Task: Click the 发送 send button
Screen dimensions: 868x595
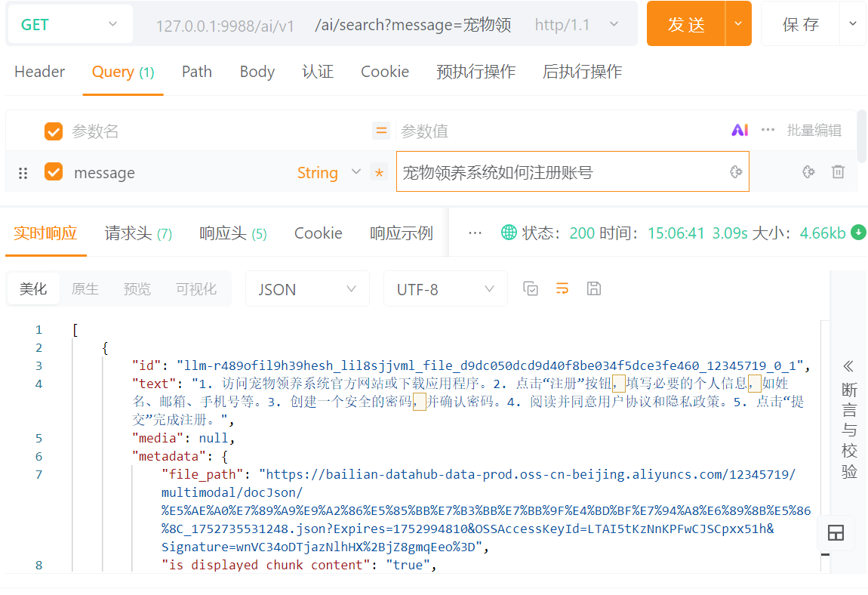Action: (686, 24)
